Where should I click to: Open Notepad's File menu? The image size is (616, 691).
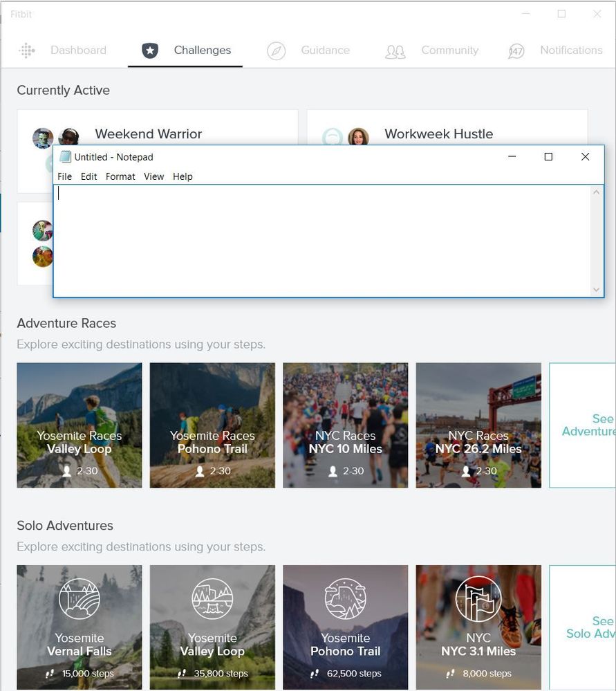pyautogui.click(x=64, y=176)
